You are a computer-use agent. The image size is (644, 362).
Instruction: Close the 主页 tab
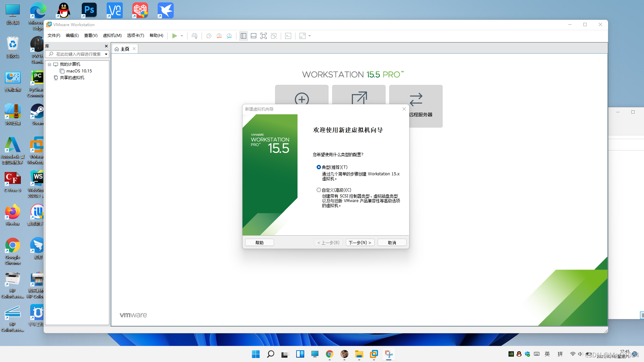(134, 49)
